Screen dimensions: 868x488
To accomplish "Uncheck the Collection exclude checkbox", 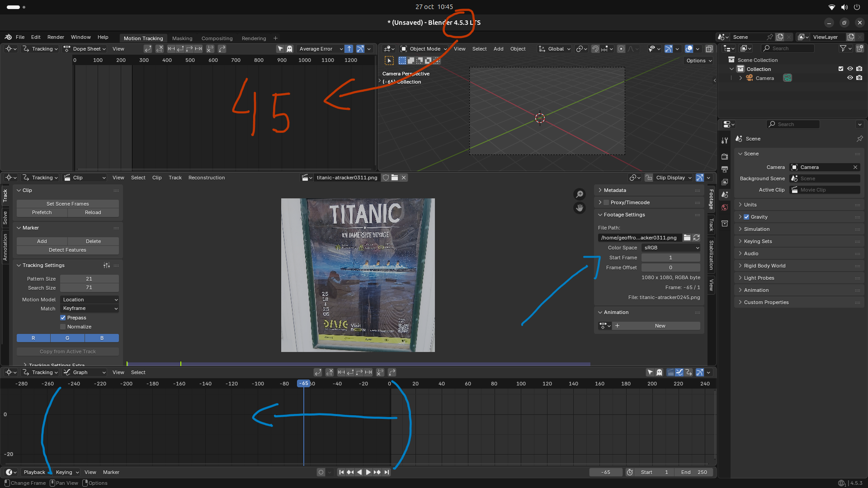I will pyautogui.click(x=841, y=69).
